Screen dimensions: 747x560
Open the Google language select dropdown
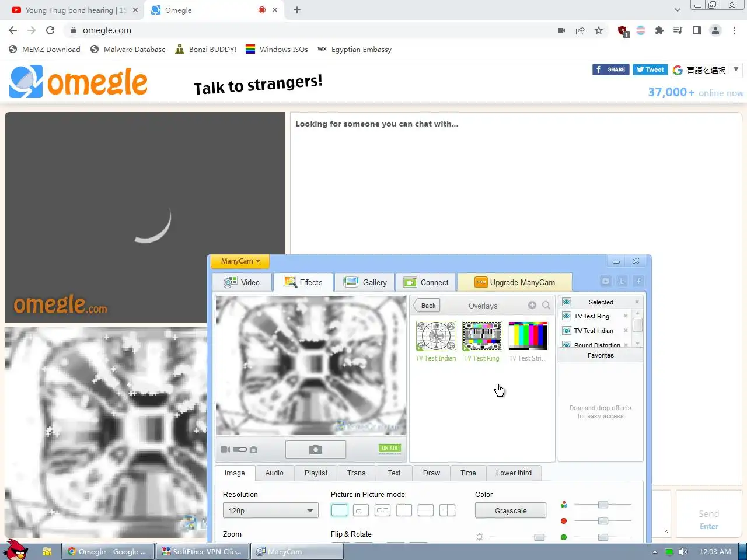click(x=706, y=70)
